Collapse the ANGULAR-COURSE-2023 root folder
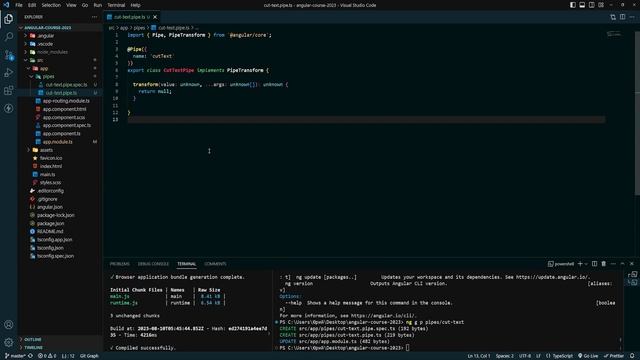The height and width of the screenshot is (360, 640). pos(21,28)
